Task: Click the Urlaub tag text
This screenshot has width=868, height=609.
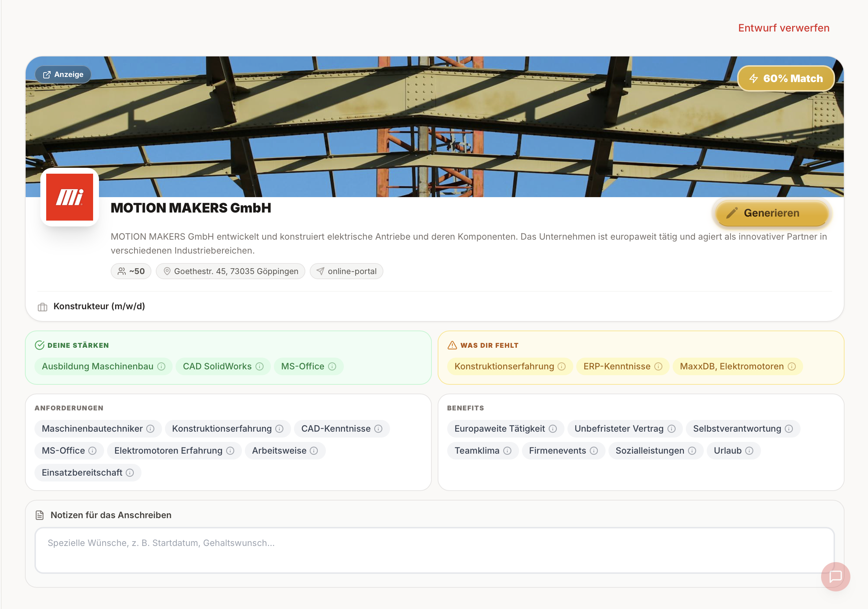Action: tap(727, 450)
